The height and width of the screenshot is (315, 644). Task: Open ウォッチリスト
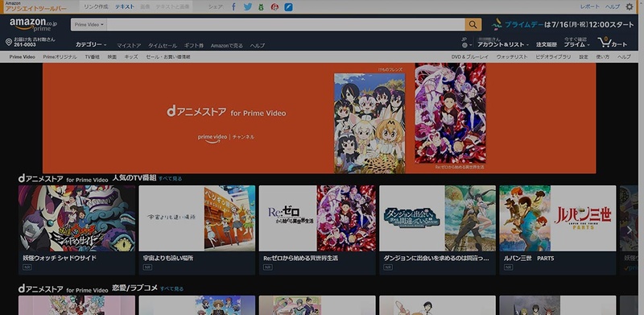[x=512, y=56]
